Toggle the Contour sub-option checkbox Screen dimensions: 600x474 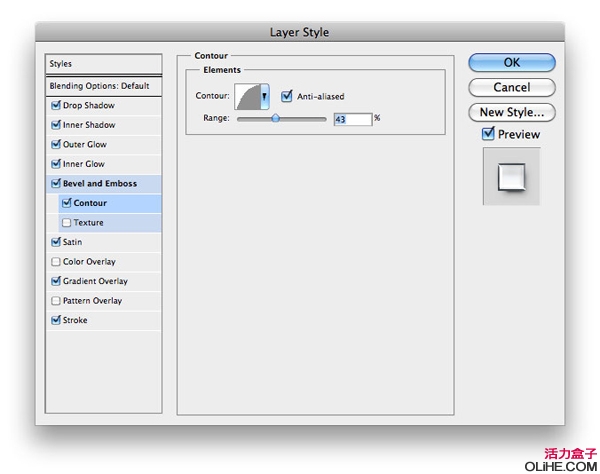coord(67,203)
